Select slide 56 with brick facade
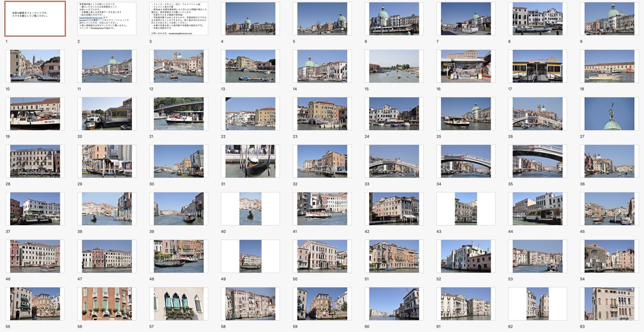The width and height of the screenshot is (644, 332). point(107,304)
